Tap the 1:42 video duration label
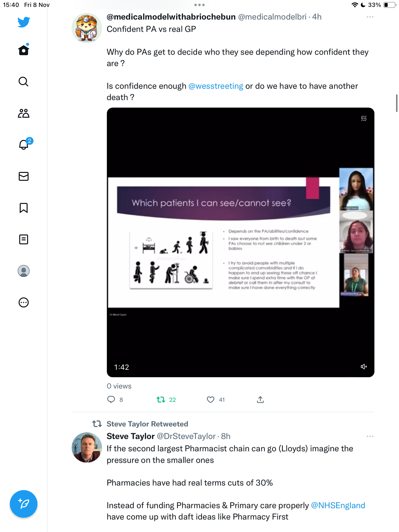This screenshot has width=399, height=532. 121,367
